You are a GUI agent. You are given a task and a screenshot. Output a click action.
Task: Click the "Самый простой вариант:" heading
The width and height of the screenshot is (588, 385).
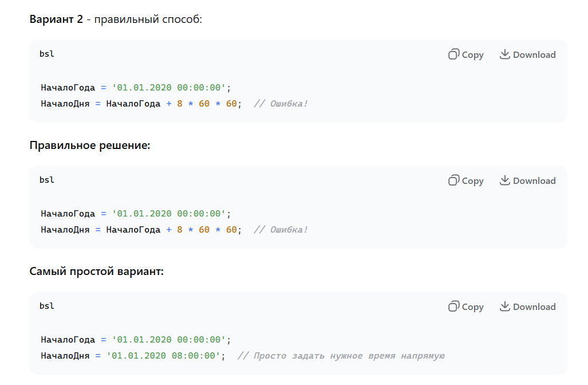point(96,271)
